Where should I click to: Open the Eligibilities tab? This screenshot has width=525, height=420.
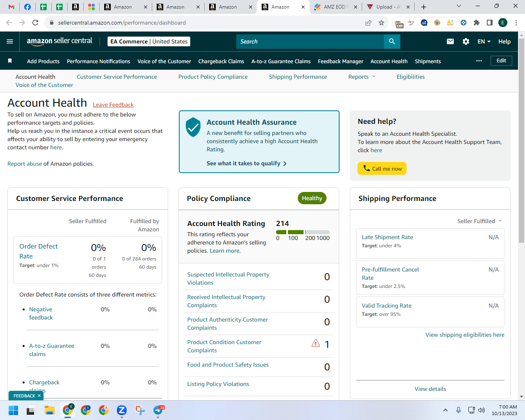[x=411, y=77]
